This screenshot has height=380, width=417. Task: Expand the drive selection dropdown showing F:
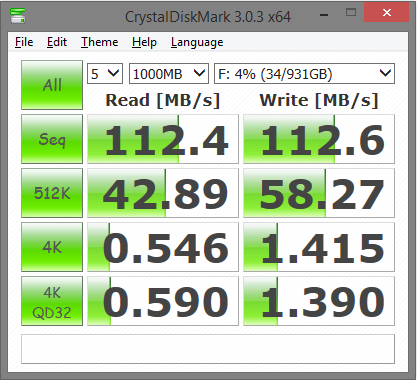point(304,73)
